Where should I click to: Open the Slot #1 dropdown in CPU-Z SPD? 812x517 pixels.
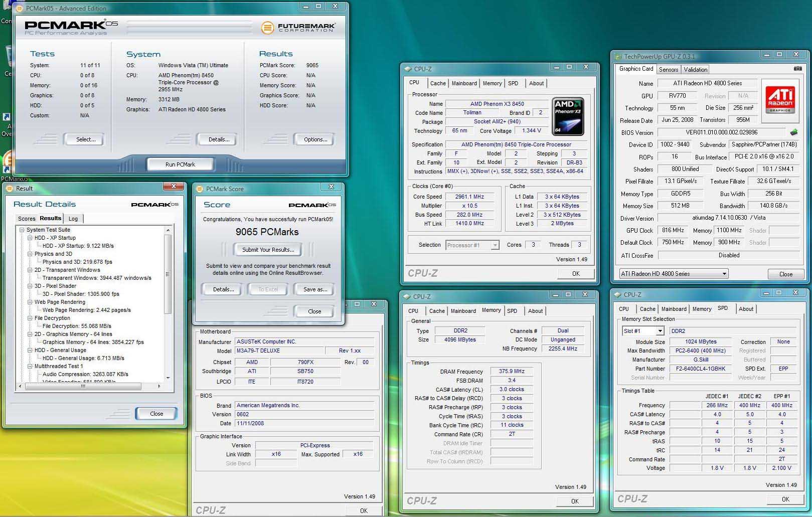(x=660, y=331)
